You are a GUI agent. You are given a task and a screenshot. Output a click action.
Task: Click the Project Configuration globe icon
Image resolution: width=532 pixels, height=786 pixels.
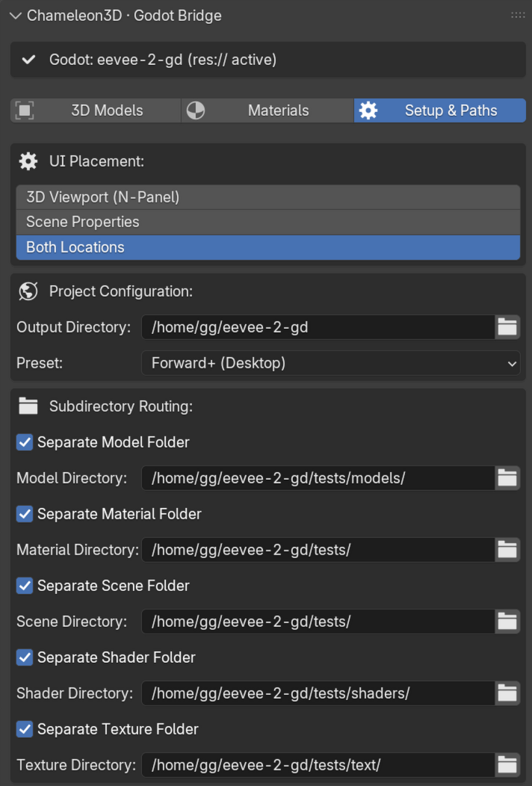(x=28, y=291)
